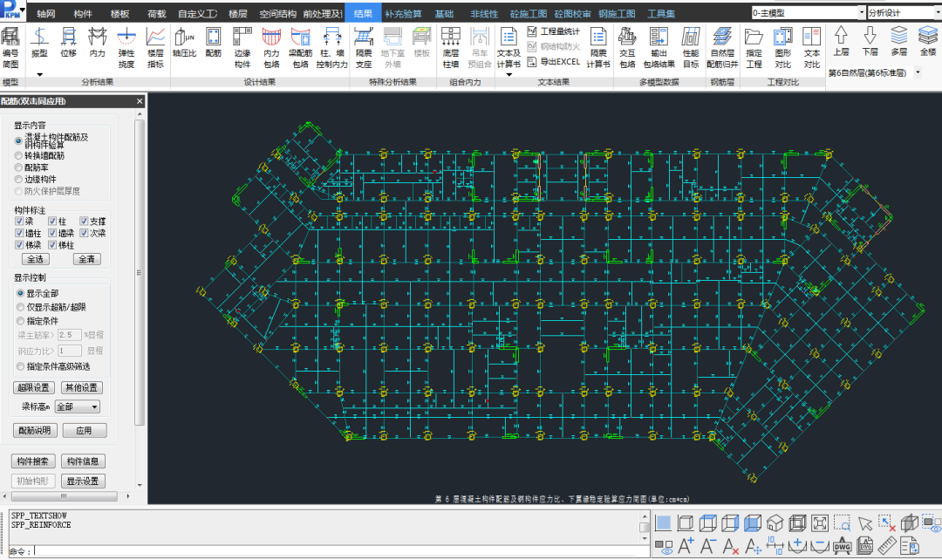Viewport: 942px width, 560px height.
Task: Click 全选 button
Action: (36, 259)
